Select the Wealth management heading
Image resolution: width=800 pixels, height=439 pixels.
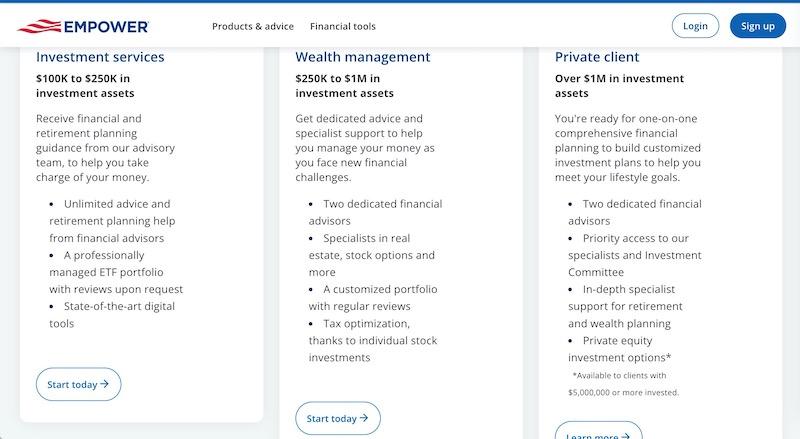point(363,57)
